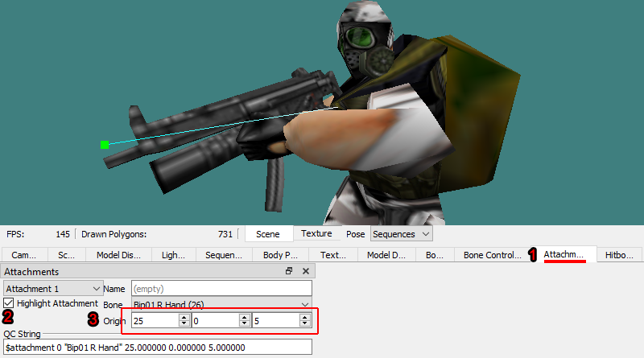The image size is (644, 358).
Task: Switch to the Texture view tab
Action: click(316, 233)
